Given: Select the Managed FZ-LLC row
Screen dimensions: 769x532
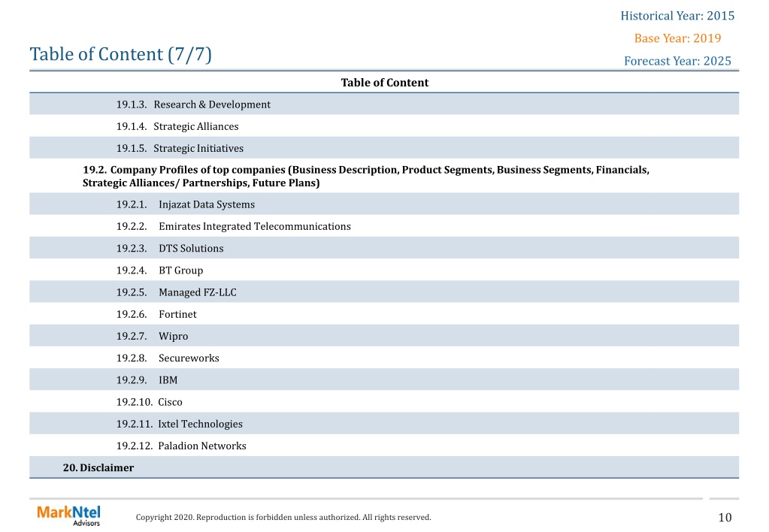Looking at the screenshot, I should pos(384,292).
